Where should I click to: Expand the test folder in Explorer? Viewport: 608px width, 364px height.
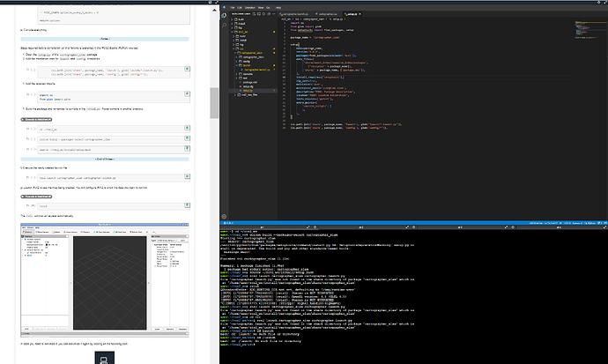(x=254, y=78)
